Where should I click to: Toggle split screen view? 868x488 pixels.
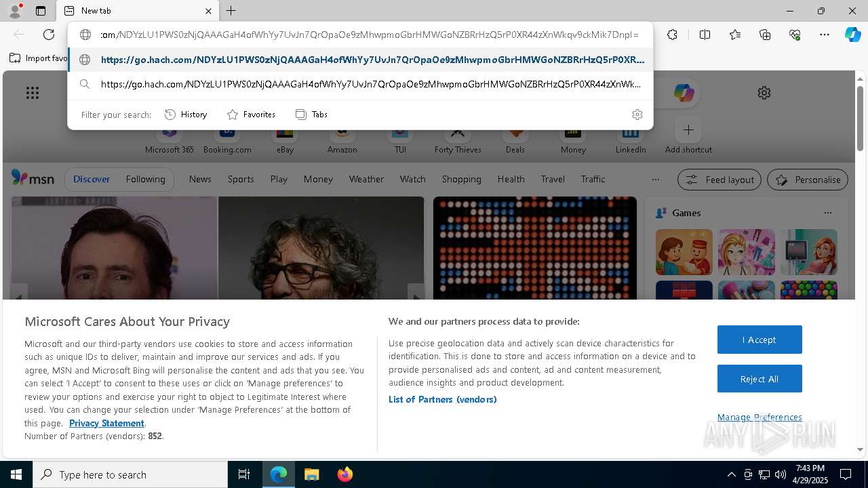pos(705,35)
